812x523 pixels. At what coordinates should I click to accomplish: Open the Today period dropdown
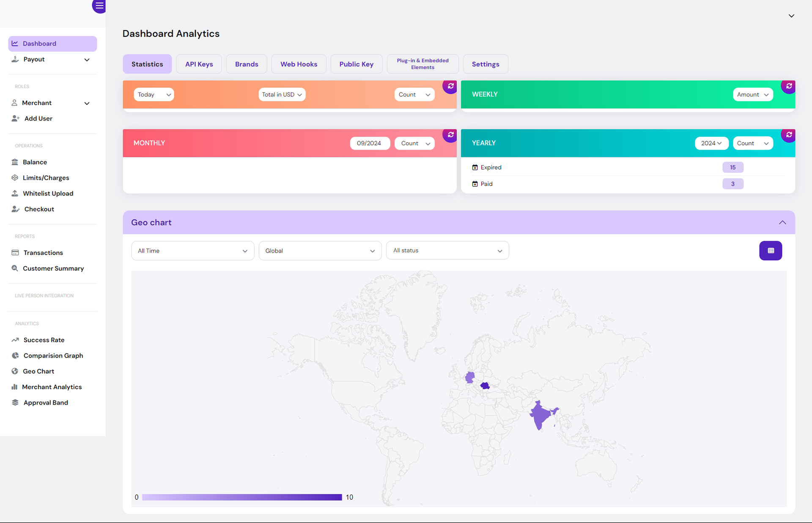coord(154,94)
